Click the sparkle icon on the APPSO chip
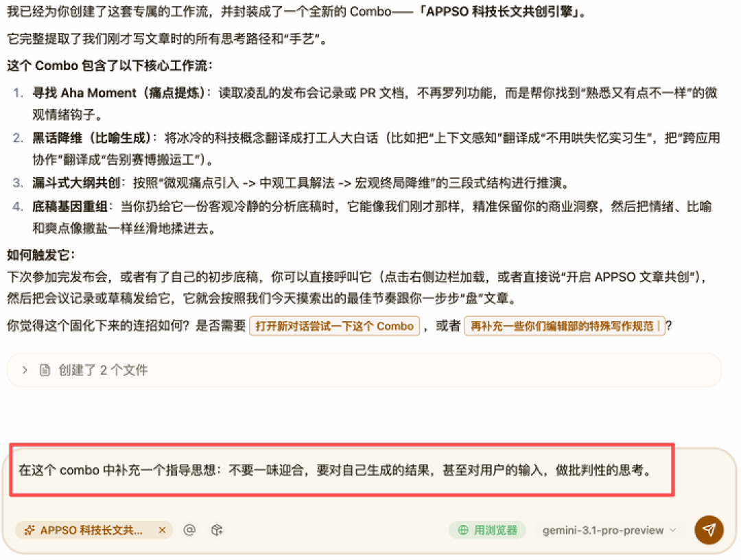The image size is (741, 560). point(30,530)
